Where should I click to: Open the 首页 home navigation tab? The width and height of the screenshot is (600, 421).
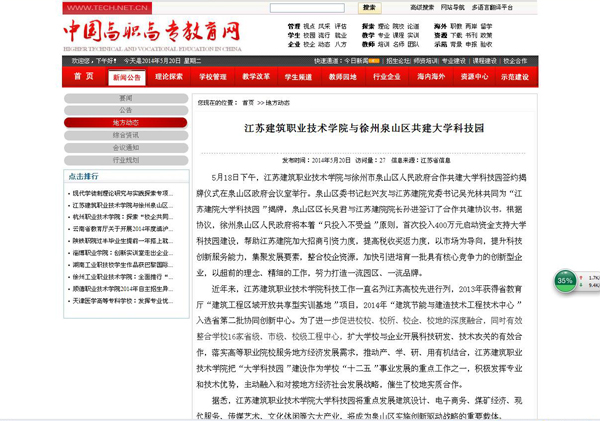84,76
